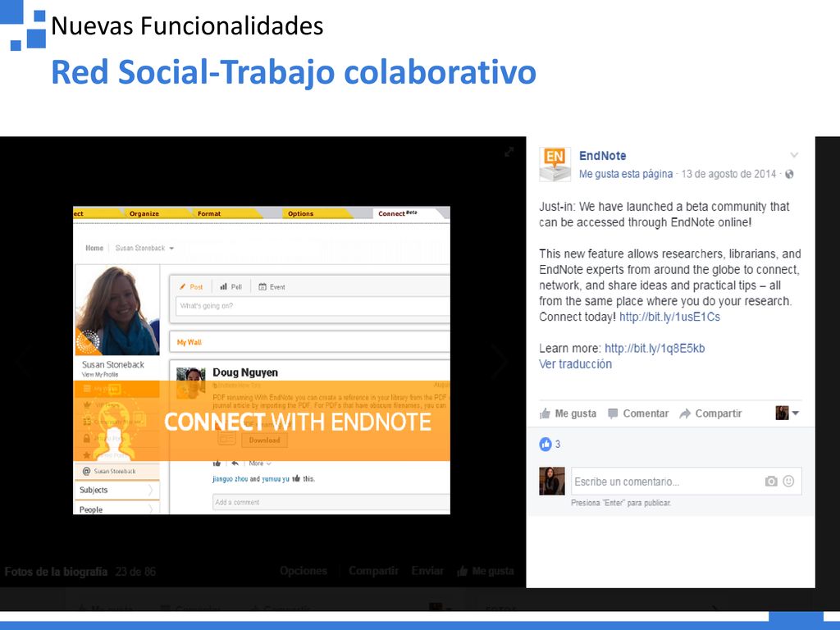Click the 'CONNECT WITH ENDNOTE' banner
The width and height of the screenshot is (840, 630).
pyautogui.click(x=262, y=421)
